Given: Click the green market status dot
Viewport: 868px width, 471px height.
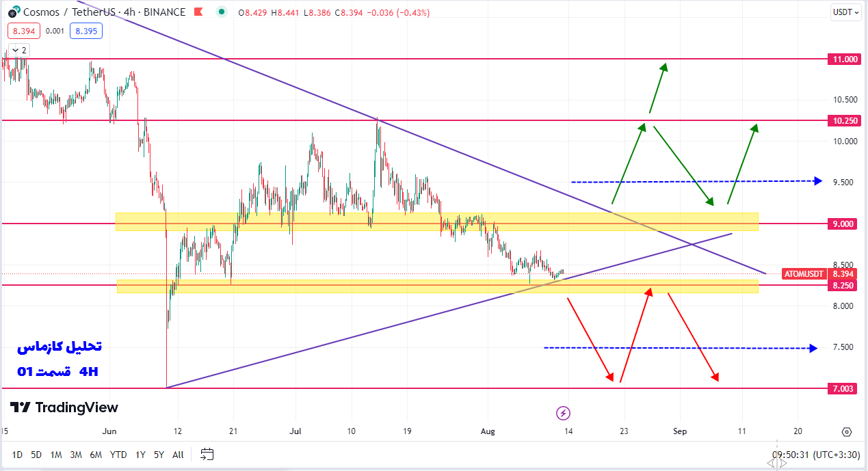Looking at the screenshot, I should pyautogui.click(x=221, y=12).
